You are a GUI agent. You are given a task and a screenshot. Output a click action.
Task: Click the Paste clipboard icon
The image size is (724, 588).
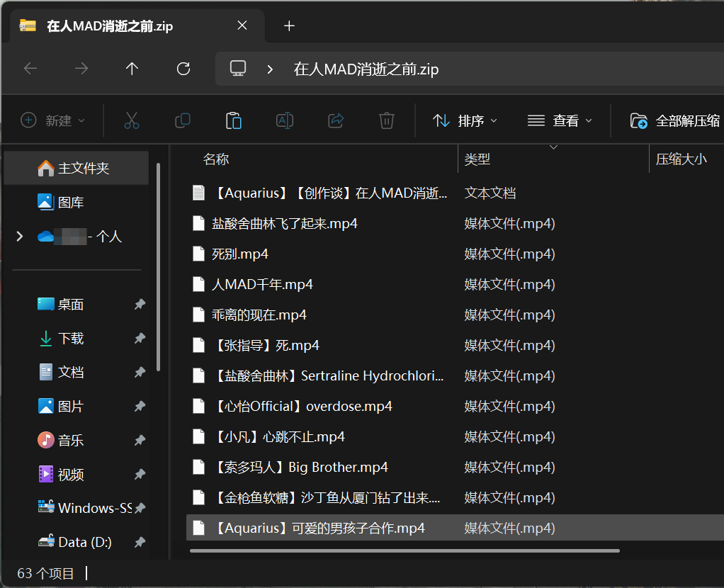[234, 121]
